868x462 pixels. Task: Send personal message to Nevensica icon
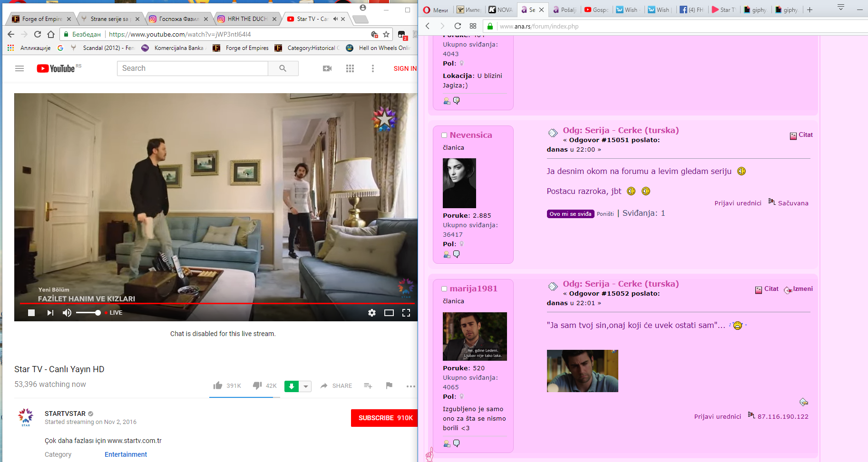457,254
